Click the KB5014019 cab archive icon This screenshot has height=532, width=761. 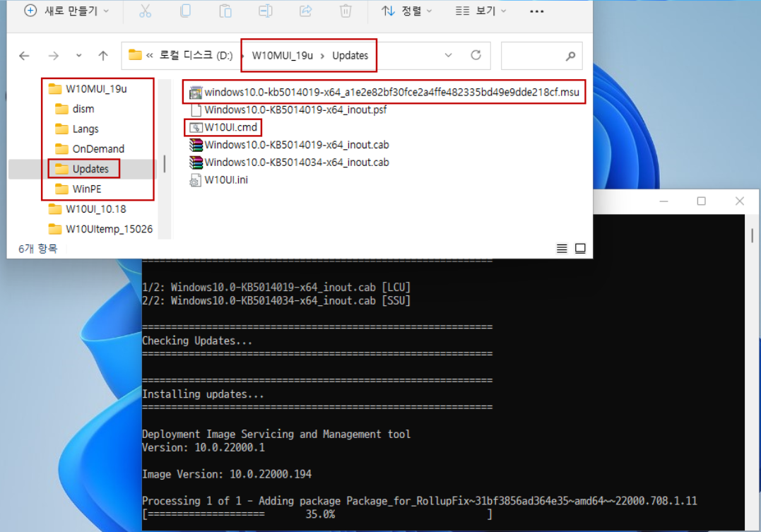click(x=196, y=145)
